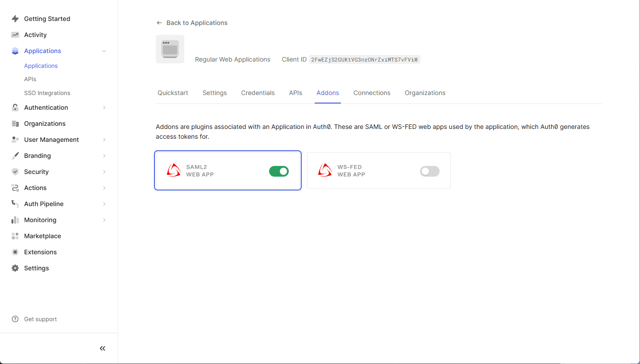The width and height of the screenshot is (640, 364).
Task: Click the Marketplace grid-plus icon
Action: pos(15,236)
